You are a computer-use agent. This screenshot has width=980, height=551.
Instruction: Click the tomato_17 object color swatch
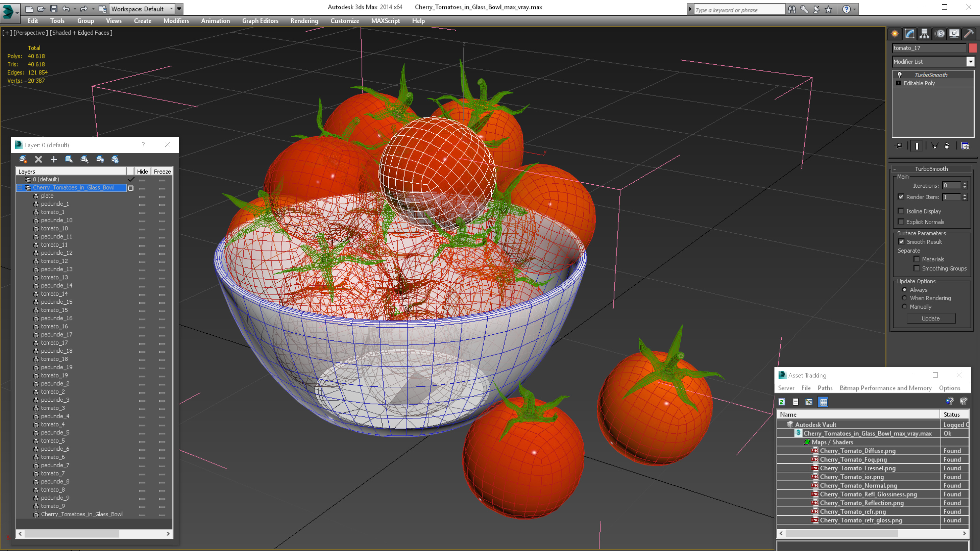click(973, 48)
